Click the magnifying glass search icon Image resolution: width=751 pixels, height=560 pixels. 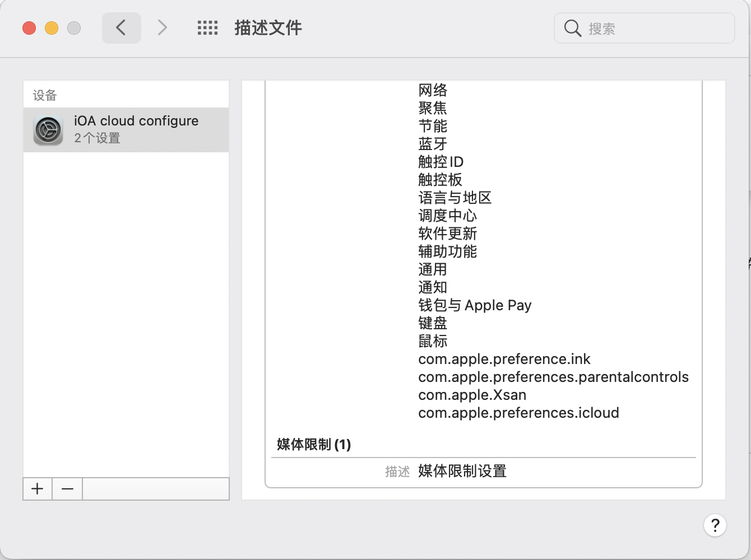pyautogui.click(x=572, y=28)
